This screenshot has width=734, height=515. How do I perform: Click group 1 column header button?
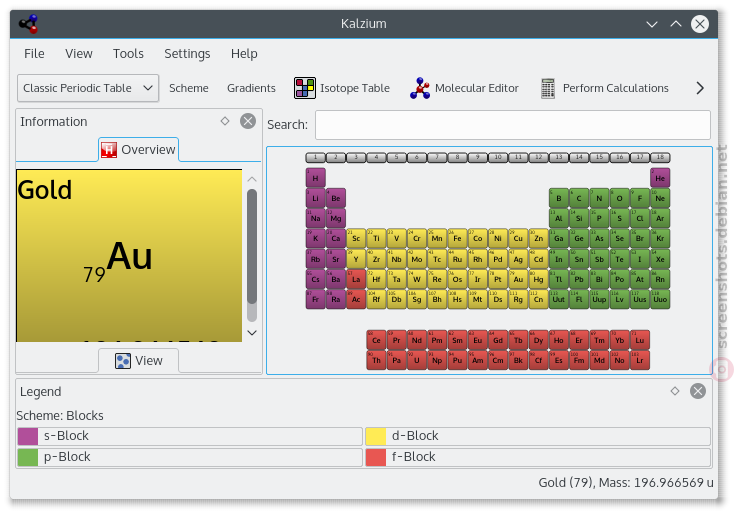(x=316, y=157)
